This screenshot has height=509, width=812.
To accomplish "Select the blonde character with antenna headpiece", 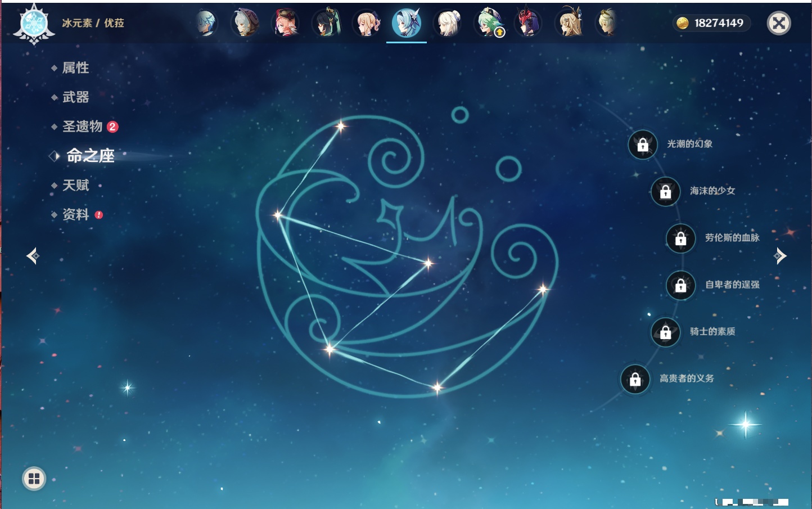I will click(x=569, y=23).
